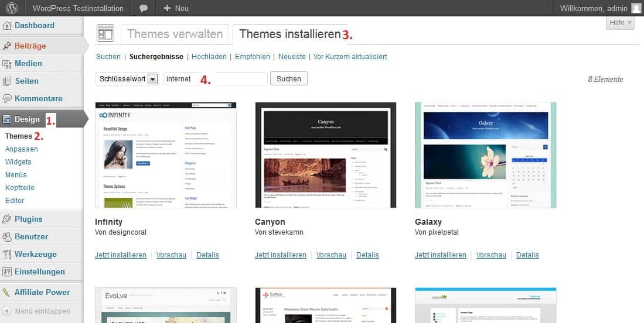
Task: Open the Empfohlen themes filter link
Action: point(252,57)
